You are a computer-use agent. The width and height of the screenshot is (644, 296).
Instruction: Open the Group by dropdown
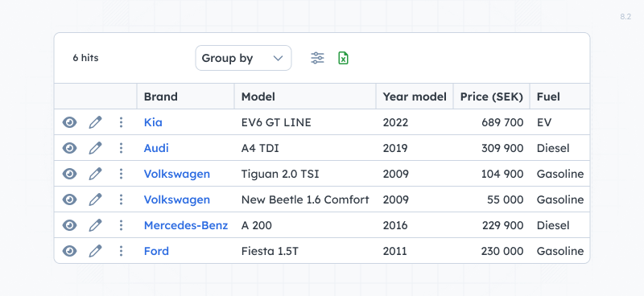[243, 58]
